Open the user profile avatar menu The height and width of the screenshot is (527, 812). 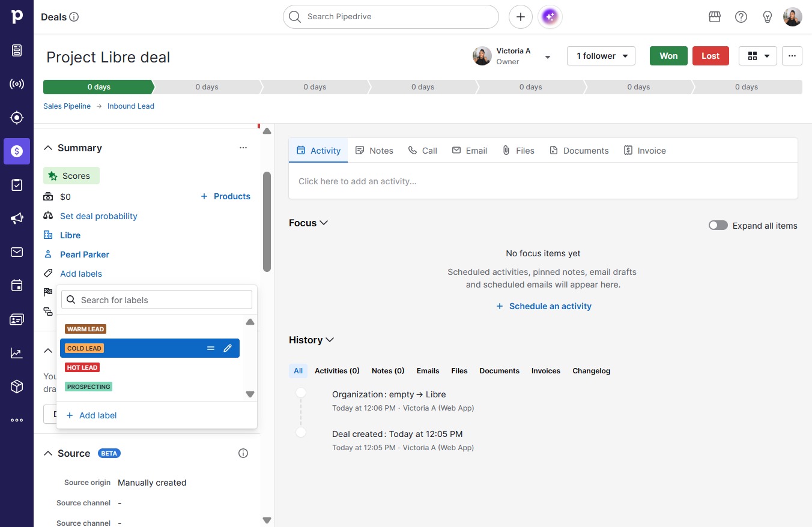[x=793, y=17]
